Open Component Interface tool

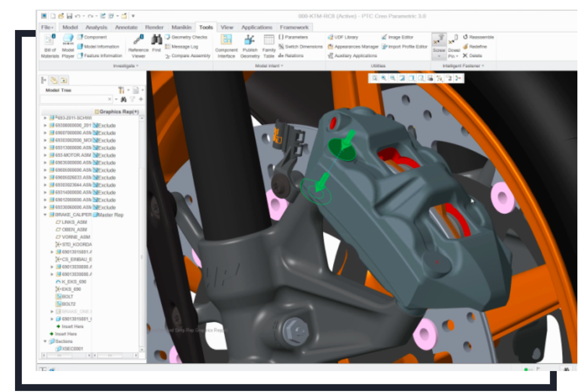coord(226,46)
